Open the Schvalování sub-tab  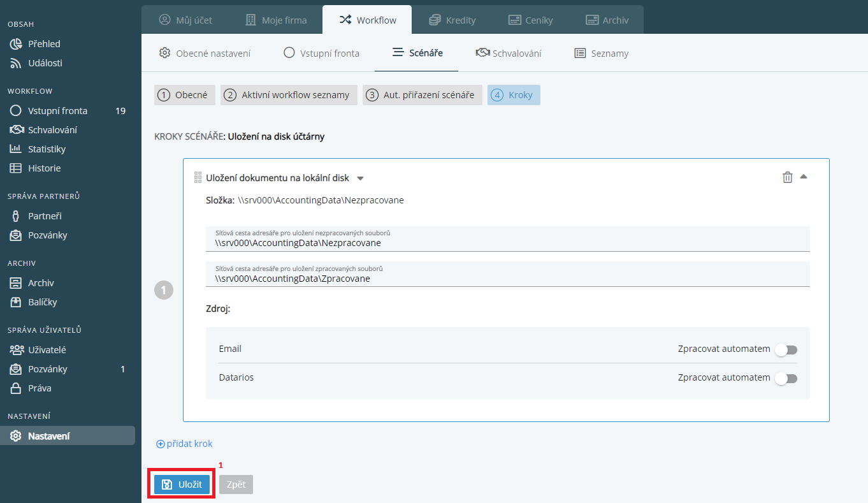(x=509, y=54)
